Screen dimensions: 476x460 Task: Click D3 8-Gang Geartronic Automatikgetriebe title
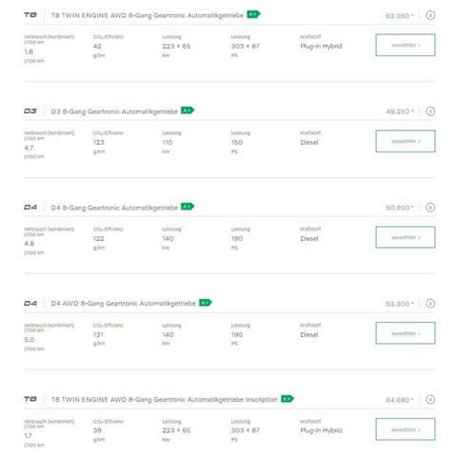(x=114, y=111)
